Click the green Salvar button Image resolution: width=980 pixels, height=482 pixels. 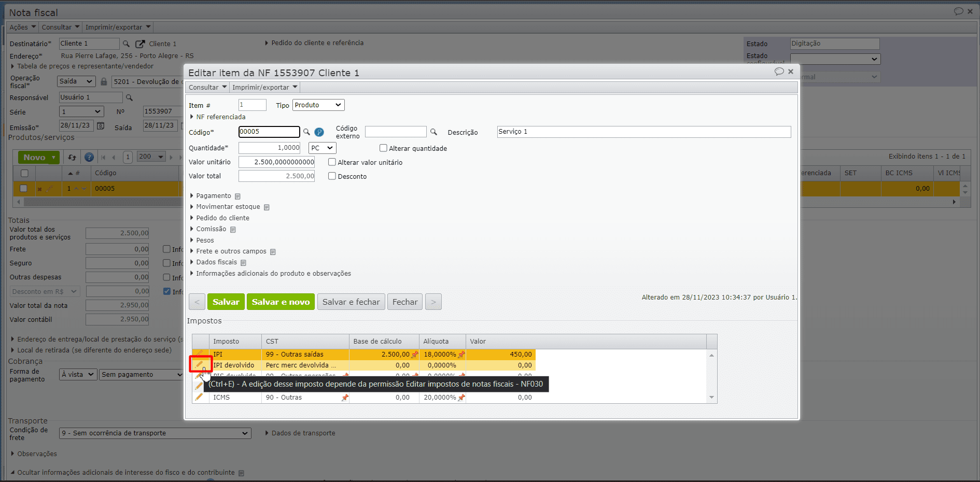(x=226, y=302)
